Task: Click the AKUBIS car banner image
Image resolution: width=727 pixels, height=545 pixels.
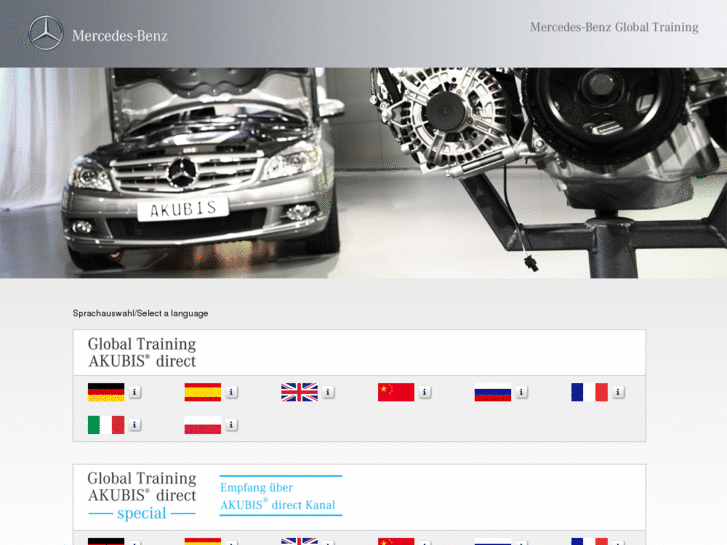Action: coord(364,173)
